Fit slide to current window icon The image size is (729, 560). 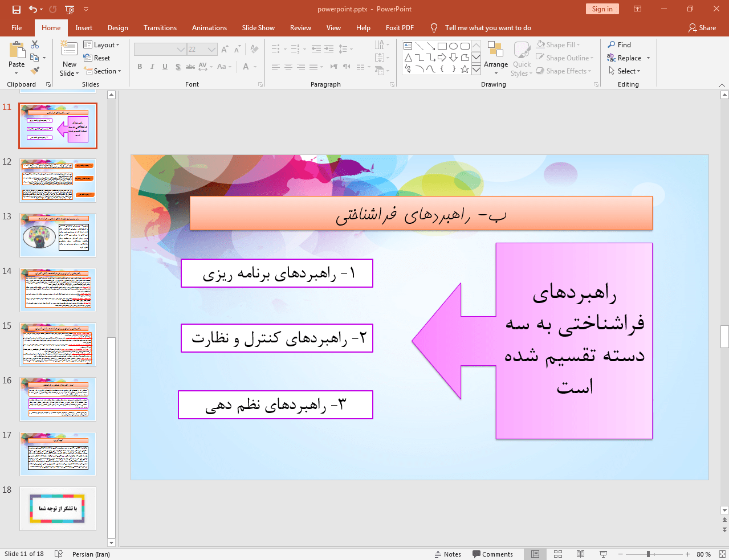coord(722,554)
